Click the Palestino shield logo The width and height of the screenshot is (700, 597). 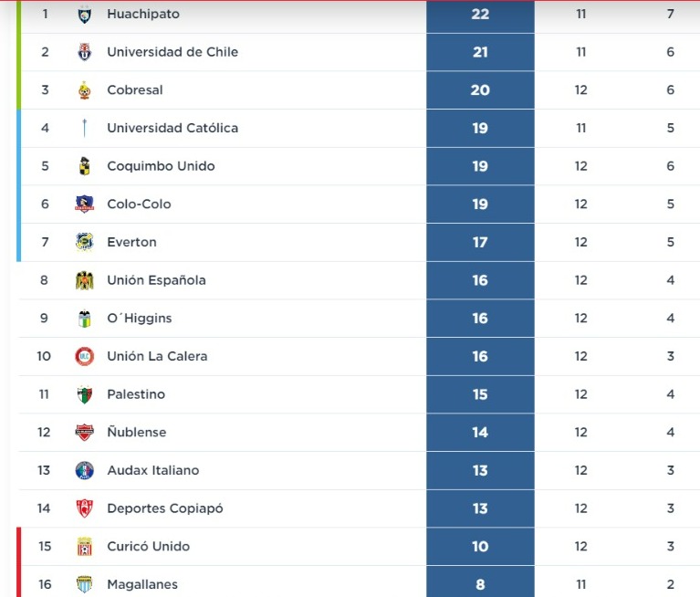tap(84, 394)
